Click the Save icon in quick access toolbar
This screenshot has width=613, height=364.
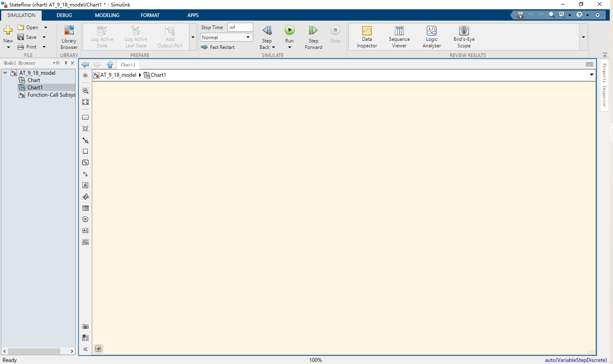(x=520, y=15)
